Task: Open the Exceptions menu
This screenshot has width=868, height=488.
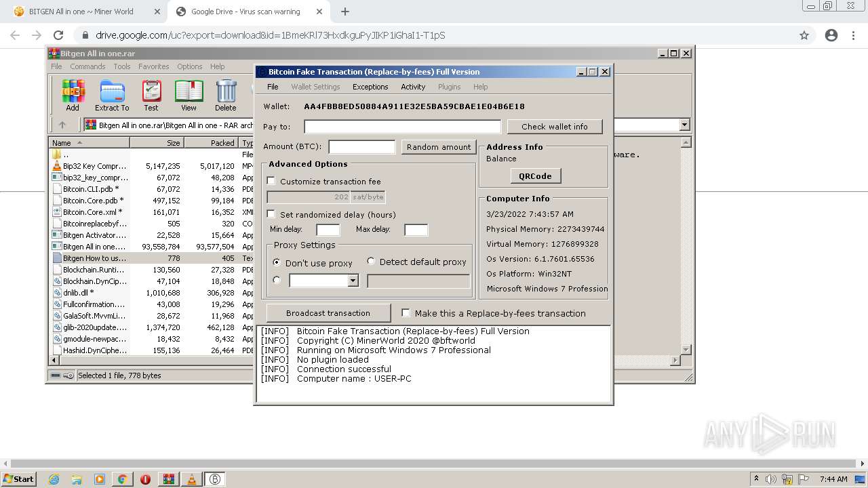Action: [370, 87]
